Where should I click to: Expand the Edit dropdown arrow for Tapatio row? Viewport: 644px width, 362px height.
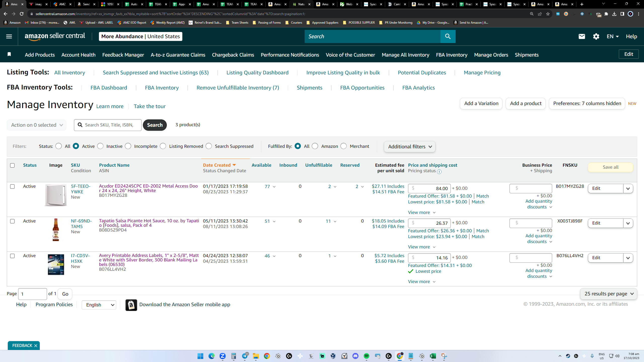pos(628,223)
